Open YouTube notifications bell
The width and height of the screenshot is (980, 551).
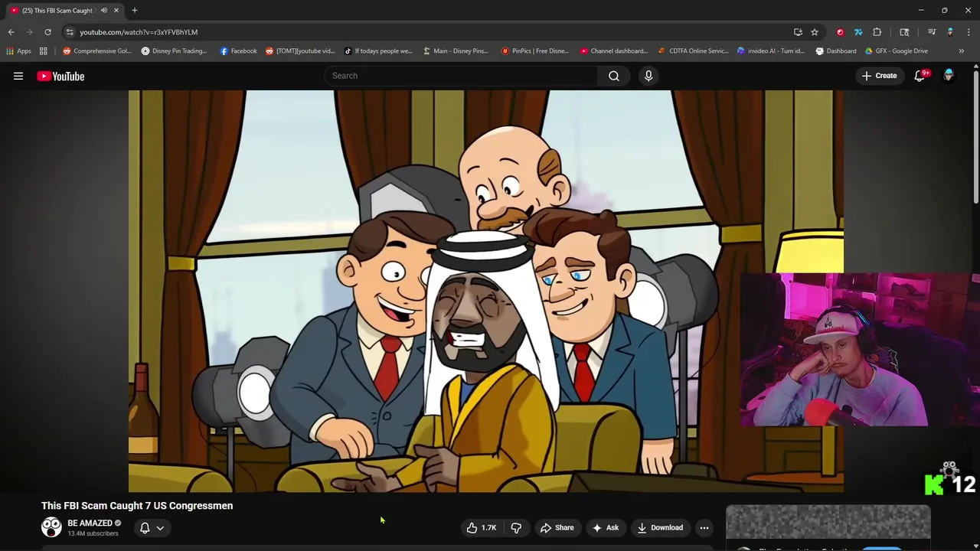tap(920, 76)
